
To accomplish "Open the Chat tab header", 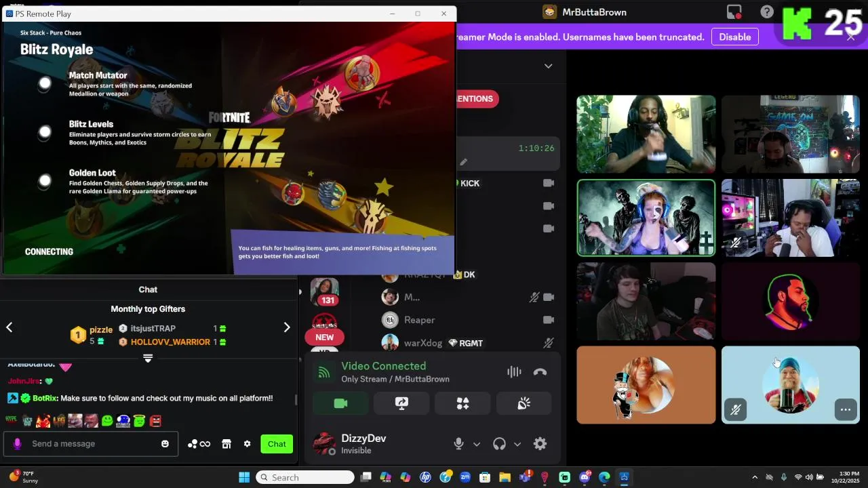I will tap(148, 289).
